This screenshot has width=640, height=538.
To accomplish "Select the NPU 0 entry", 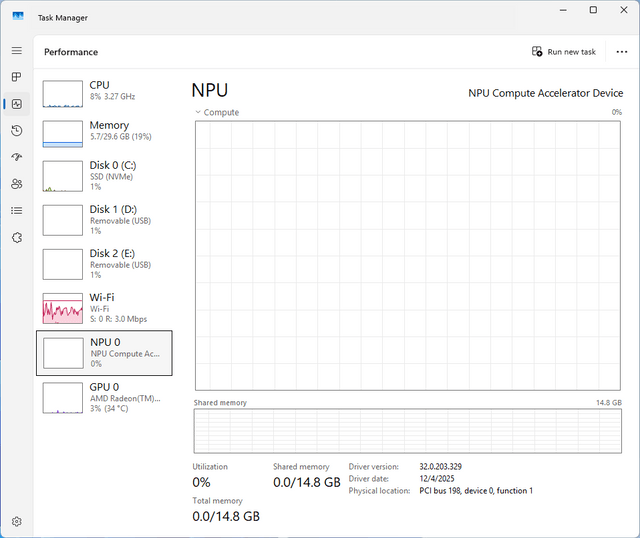I will [104, 353].
